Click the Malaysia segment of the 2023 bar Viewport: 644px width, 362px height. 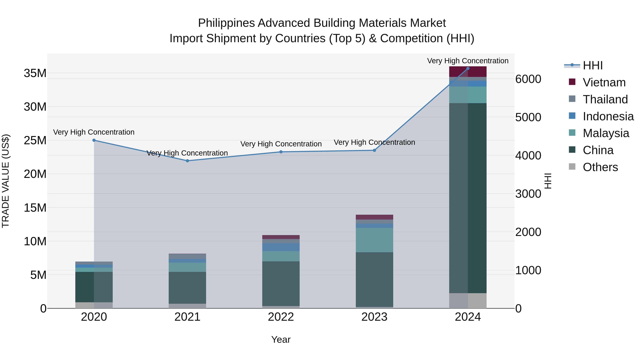(374, 240)
